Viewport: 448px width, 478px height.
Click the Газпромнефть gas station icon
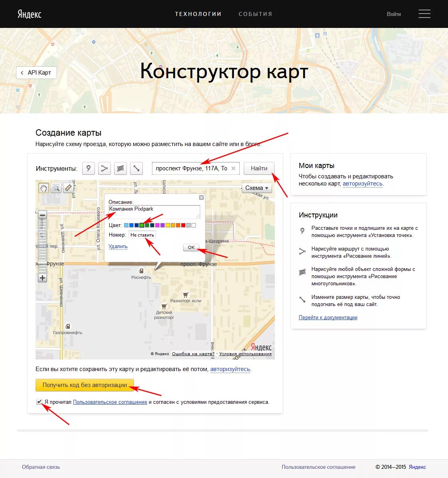[x=68, y=326]
